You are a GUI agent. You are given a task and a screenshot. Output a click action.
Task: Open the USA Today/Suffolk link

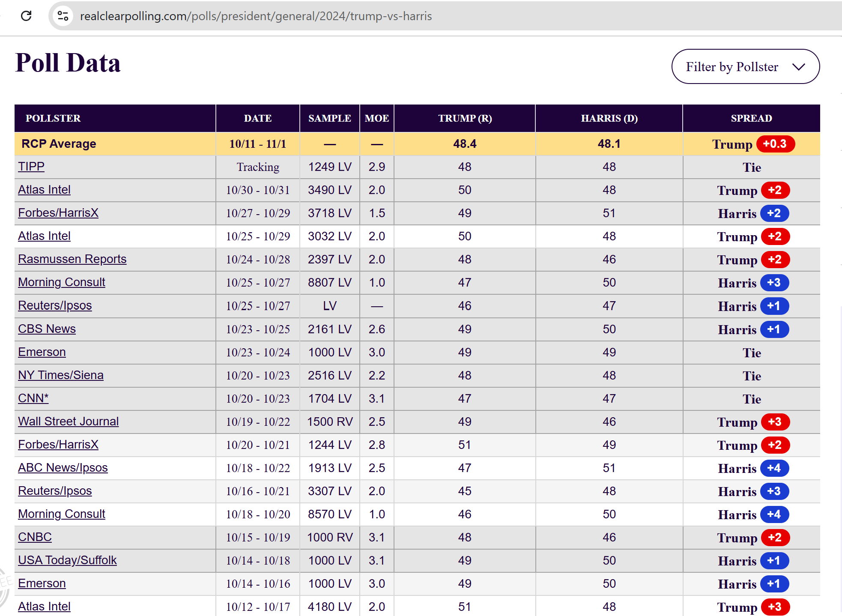[67, 560]
